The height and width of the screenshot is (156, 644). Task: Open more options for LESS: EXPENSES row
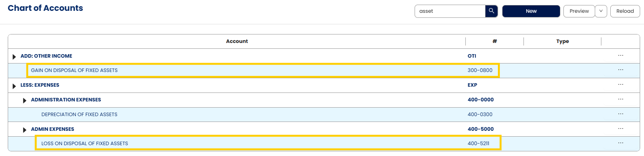click(x=621, y=84)
